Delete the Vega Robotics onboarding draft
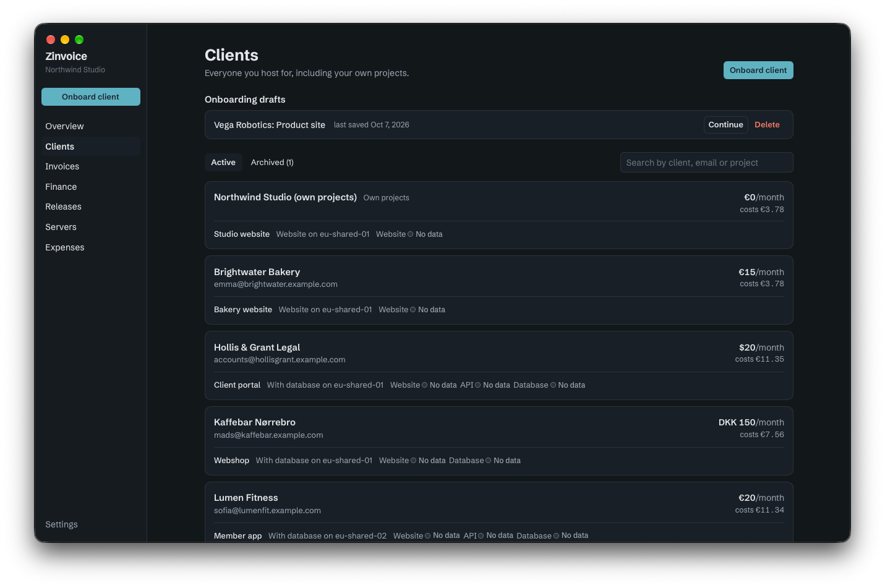 pos(767,125)
